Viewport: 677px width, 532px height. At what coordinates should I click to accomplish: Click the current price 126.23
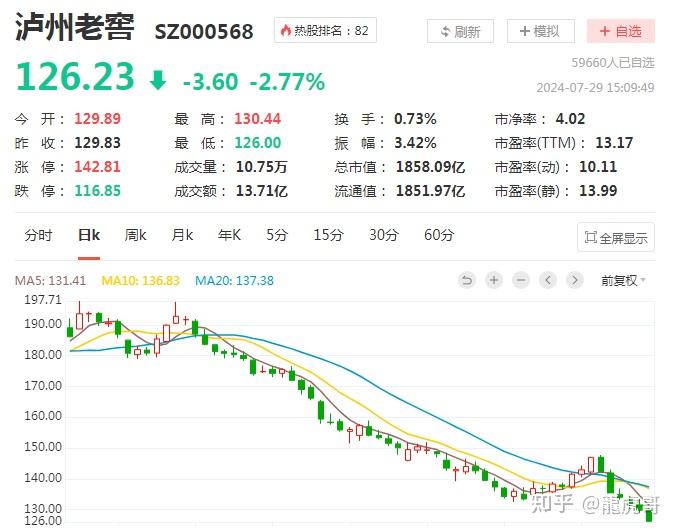coord(75,77)
